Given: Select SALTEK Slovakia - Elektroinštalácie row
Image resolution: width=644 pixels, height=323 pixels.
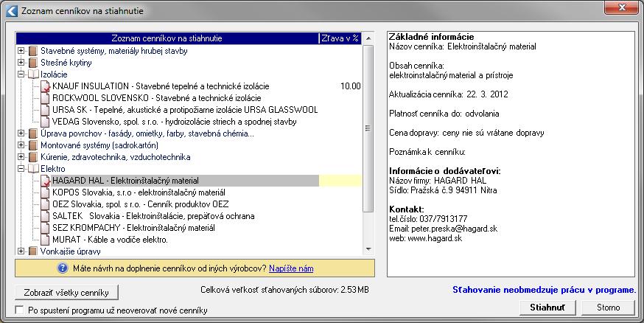Looking at the screenshot, I should 153,216.
